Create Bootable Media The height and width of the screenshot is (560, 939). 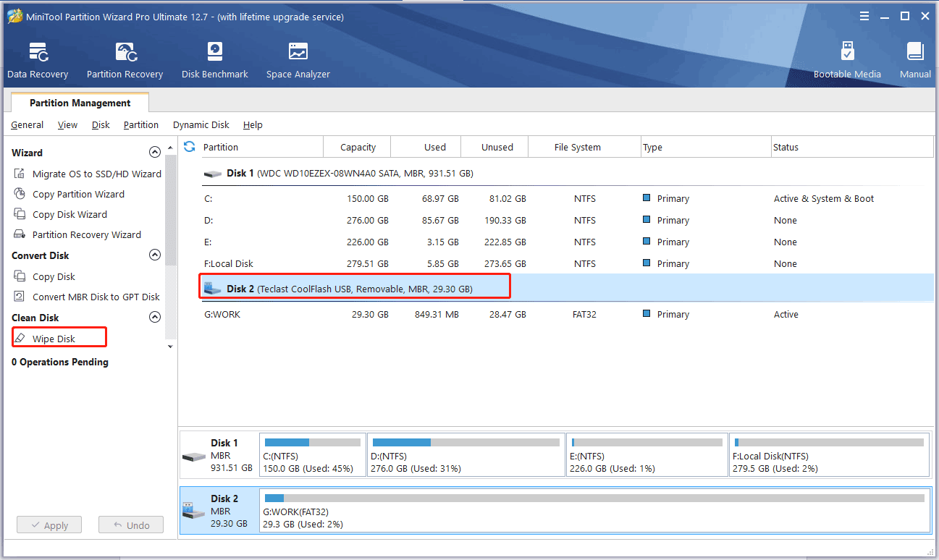click(847, 61)
